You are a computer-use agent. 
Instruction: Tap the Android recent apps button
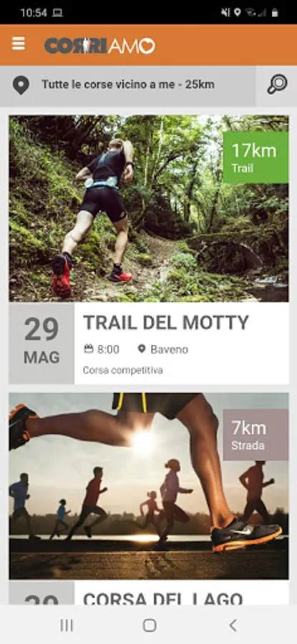coord(67,625)
